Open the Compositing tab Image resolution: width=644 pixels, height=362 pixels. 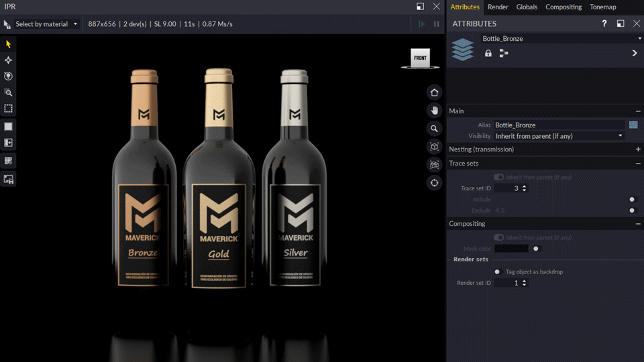[x=563, y=7]
